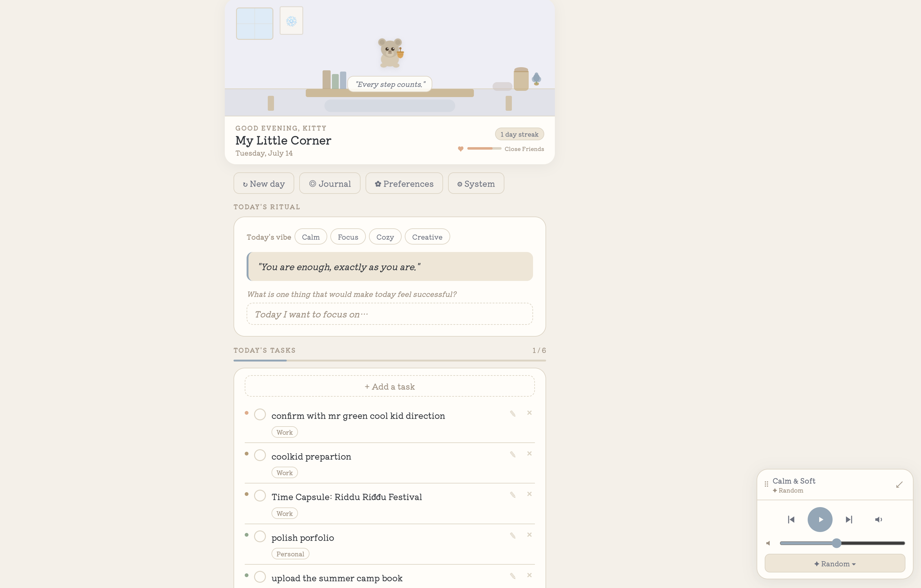Click the bear mascot holding honey
The image size is (921, 588).
pos(390,53)
